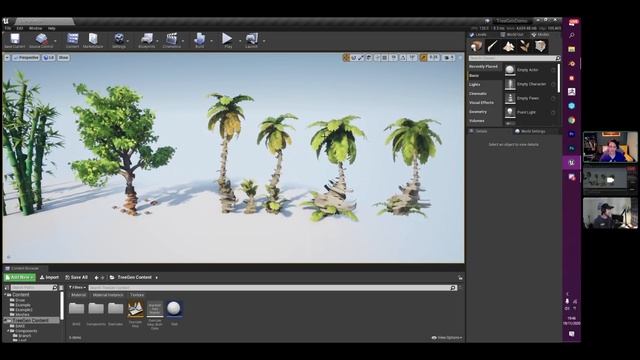Select the Example Map asset thumbnail
Screen dimensions: 640x360
(136, 309)
